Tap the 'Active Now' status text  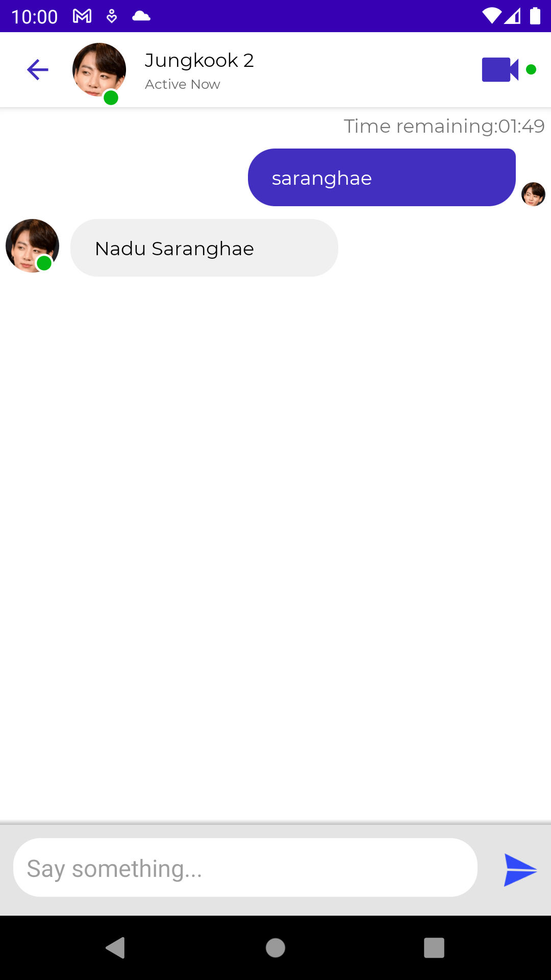(183, 84)
